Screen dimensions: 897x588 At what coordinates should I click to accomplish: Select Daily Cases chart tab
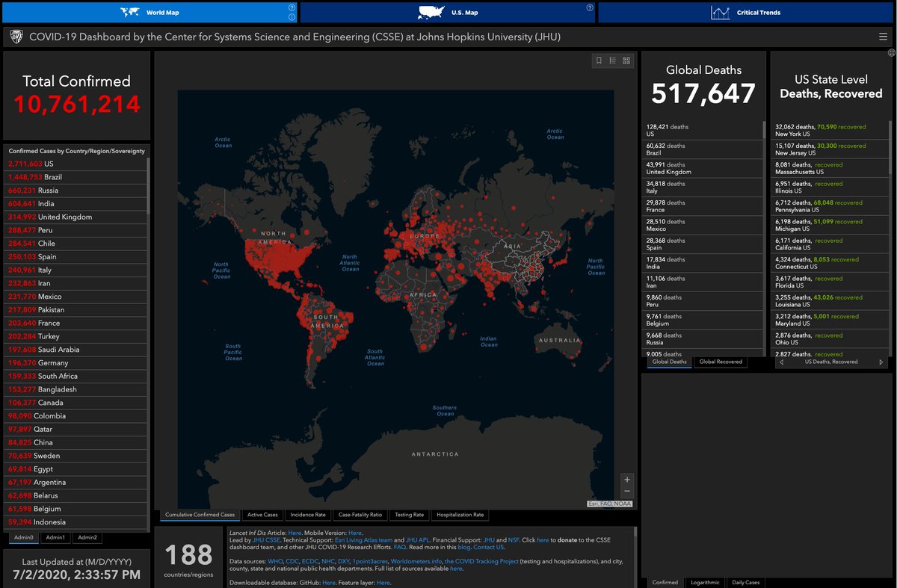click(745, 582)
